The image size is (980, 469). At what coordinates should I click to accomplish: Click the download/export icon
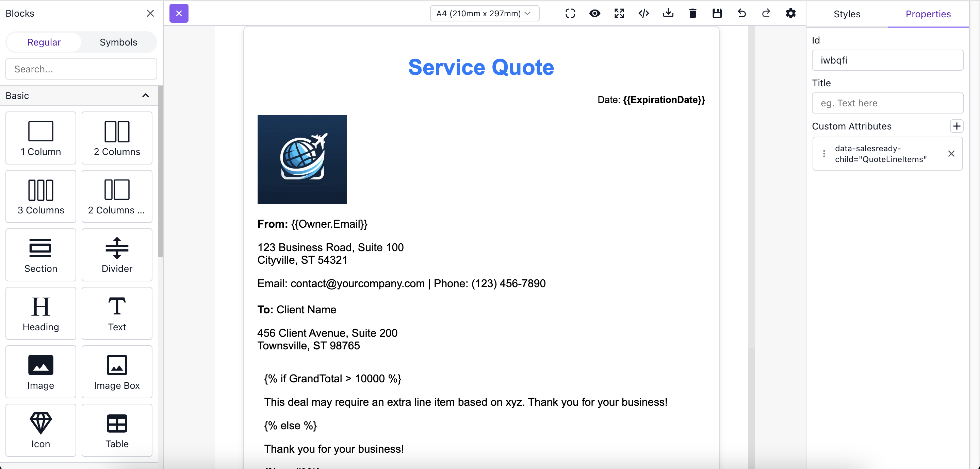tap(668, 14)
